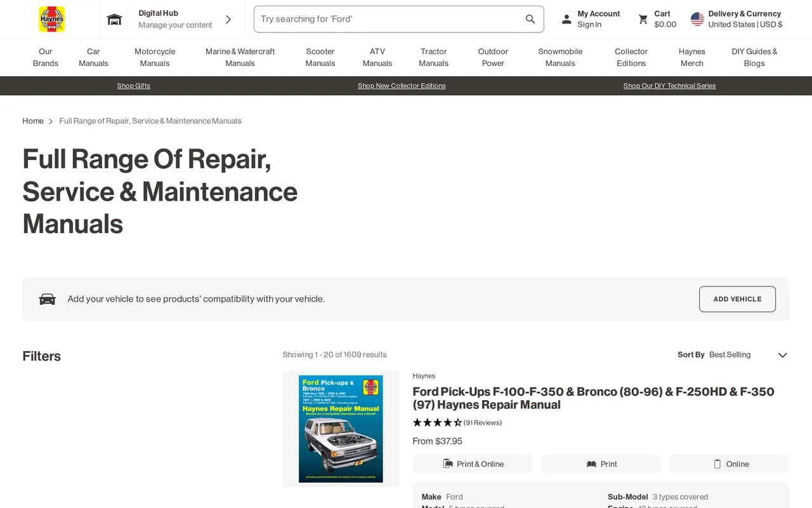Open Sign In link
The width and height of the screenshot is (812, 508).
coord(589,25)
